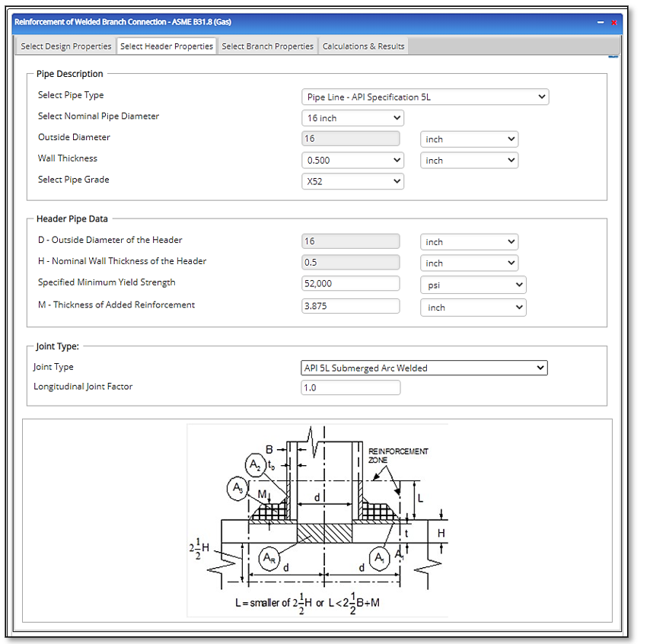The height and width of the screenshot is (644, 650).
Task: Open the Specified Minimum Yield Strength unit dropdown
Action: [473, 284]
